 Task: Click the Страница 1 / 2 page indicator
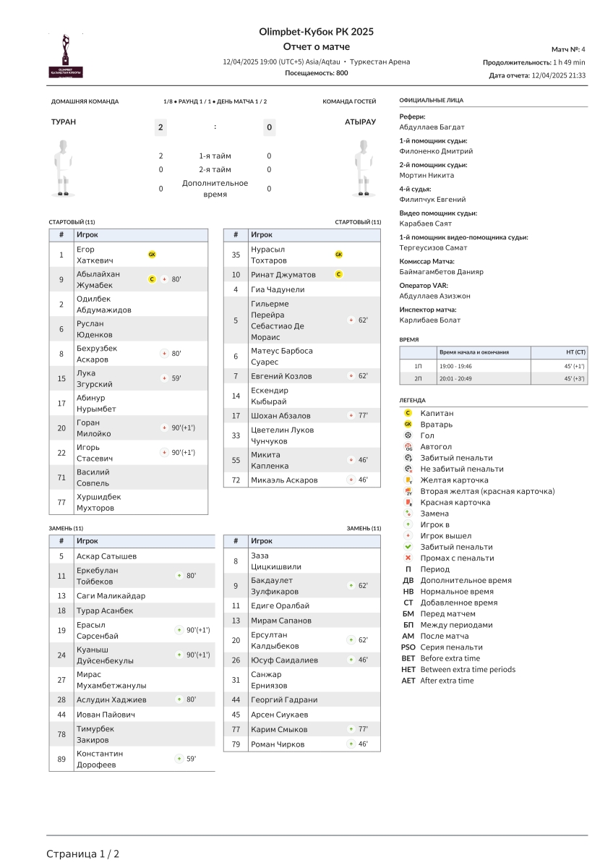[83, 854]
